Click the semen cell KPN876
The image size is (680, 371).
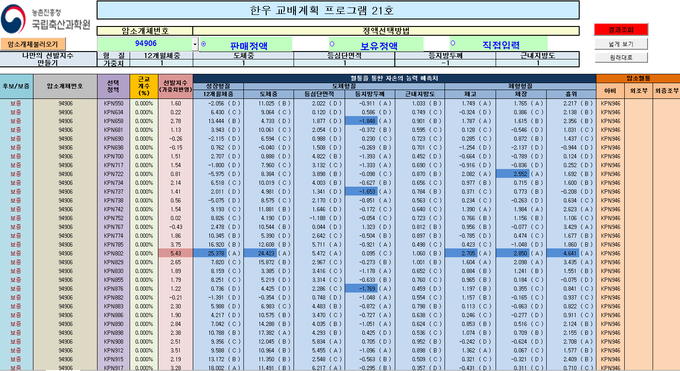(114, 289)
